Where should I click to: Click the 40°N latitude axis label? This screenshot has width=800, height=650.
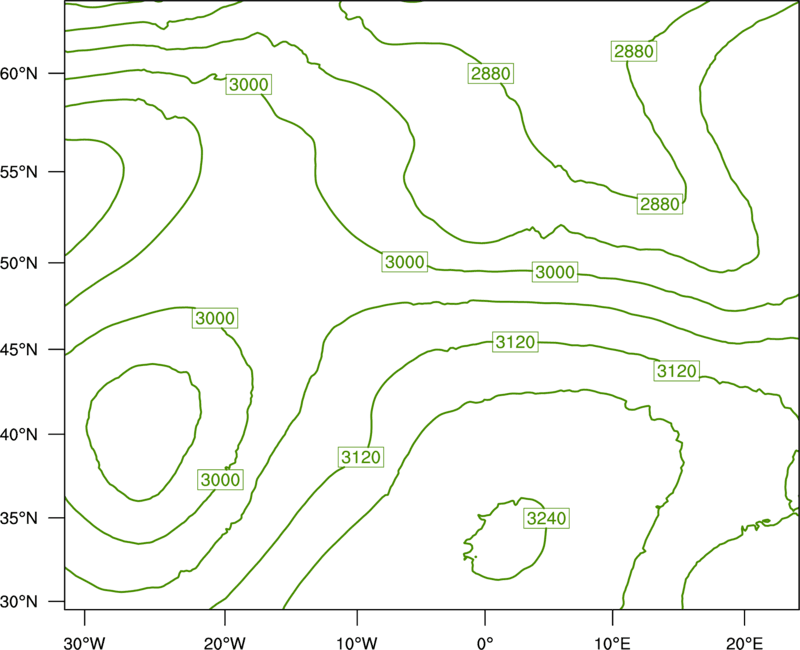[x=19, y=435]
